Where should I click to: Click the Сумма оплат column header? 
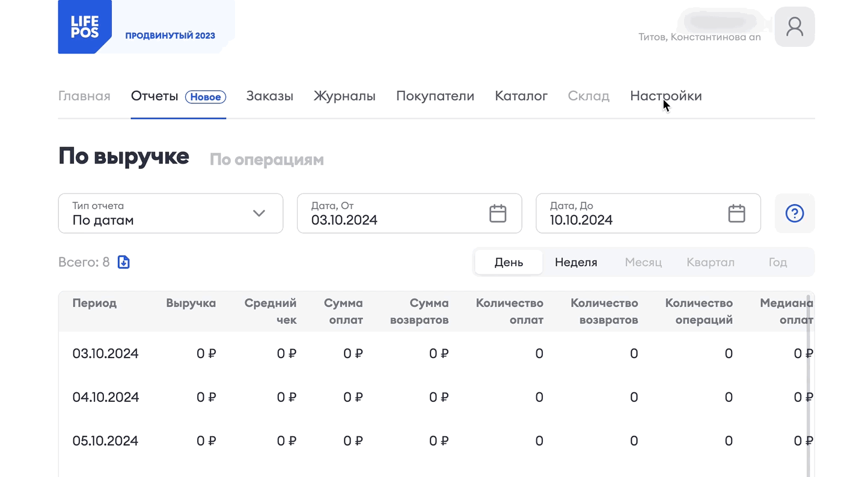click(x=343, y=311)
